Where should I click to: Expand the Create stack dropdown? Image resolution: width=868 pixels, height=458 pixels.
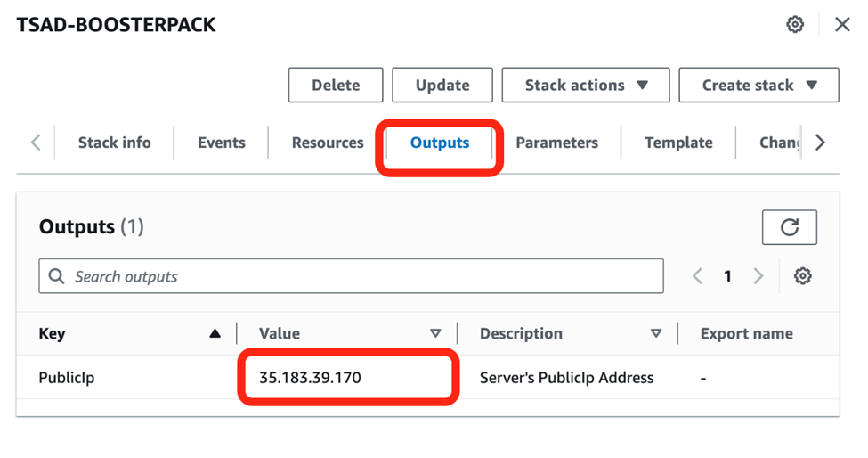758,86
